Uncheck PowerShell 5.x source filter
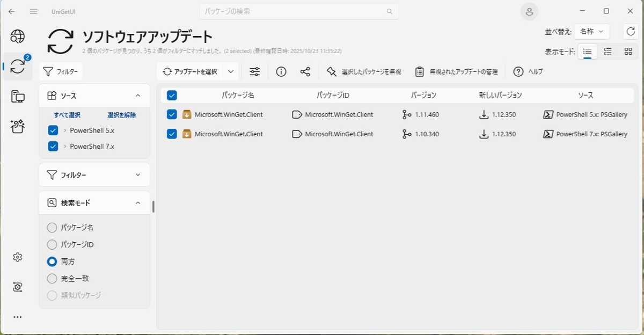 [53, 130]
